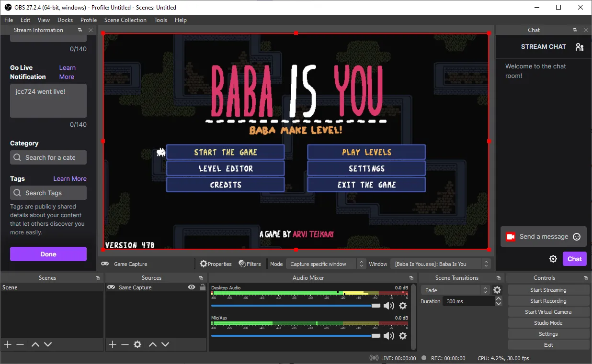
Task: Open Settings from Controls
Action: (548, 334)
